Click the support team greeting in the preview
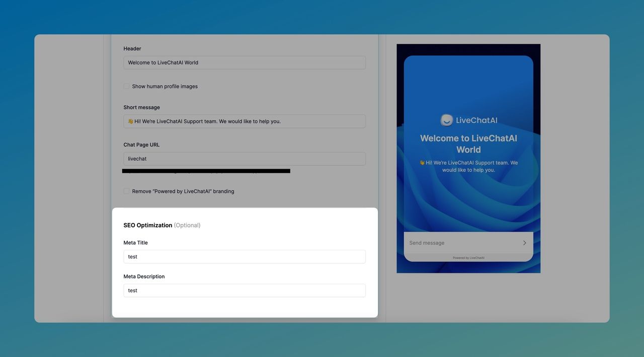The width and height of the screenshot is (644, 357). click(468, 166)
